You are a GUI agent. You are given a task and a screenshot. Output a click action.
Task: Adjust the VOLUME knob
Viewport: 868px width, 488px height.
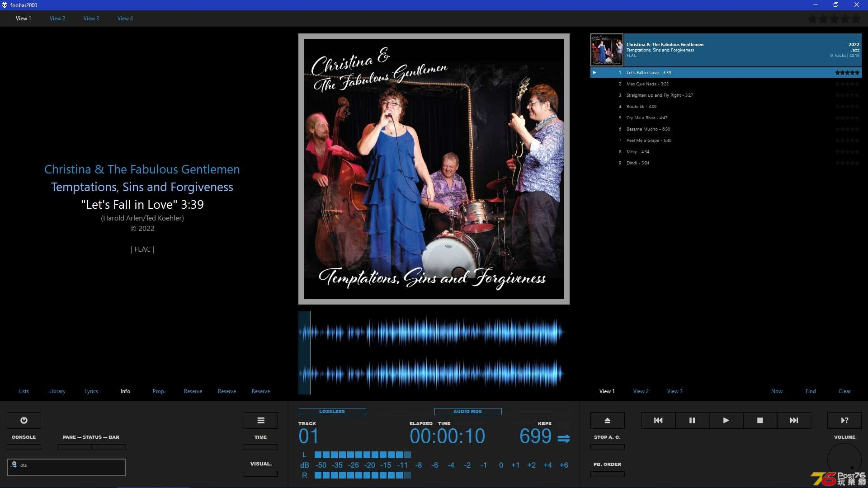[844, 460]
